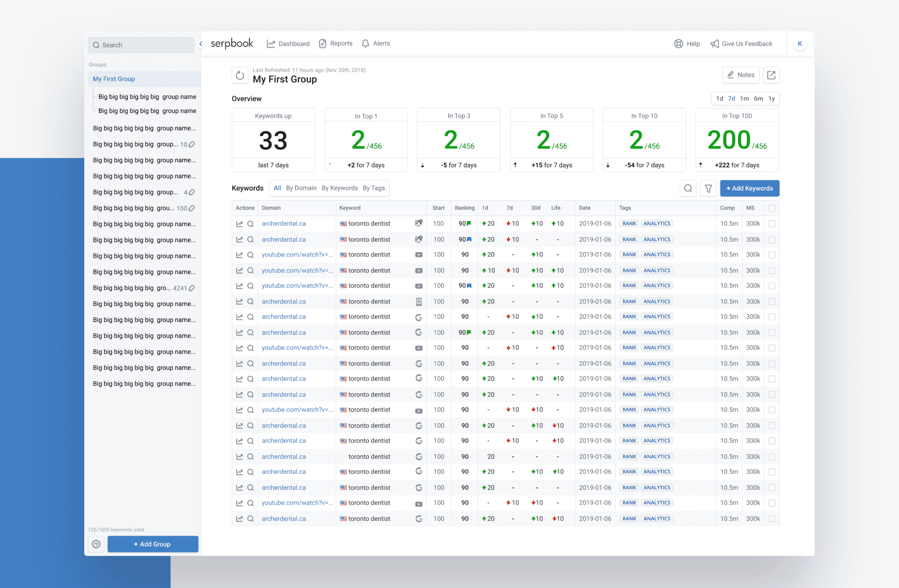Screen dimensions: 899x588
Task: Click the Add Keywords button
Action: pyautogui.click(x=749, y=188)
